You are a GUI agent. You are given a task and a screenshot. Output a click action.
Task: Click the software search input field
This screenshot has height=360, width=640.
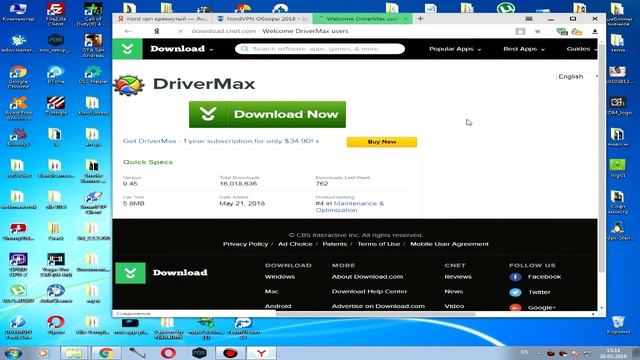coord(320,49)
